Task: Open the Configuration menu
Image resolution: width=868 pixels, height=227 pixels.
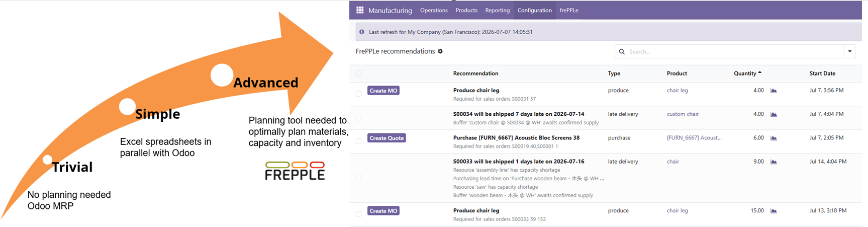Action: tap(534, 10)
